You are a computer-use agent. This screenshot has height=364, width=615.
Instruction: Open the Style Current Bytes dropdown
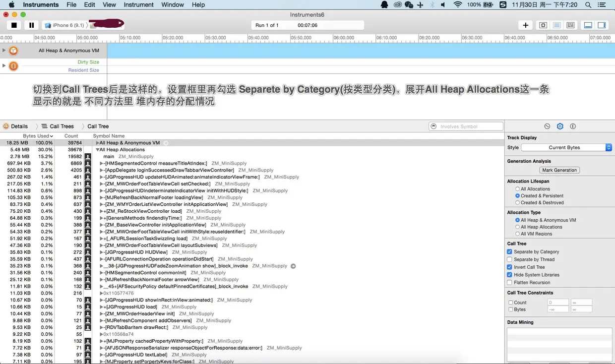(x=566, y=147)
